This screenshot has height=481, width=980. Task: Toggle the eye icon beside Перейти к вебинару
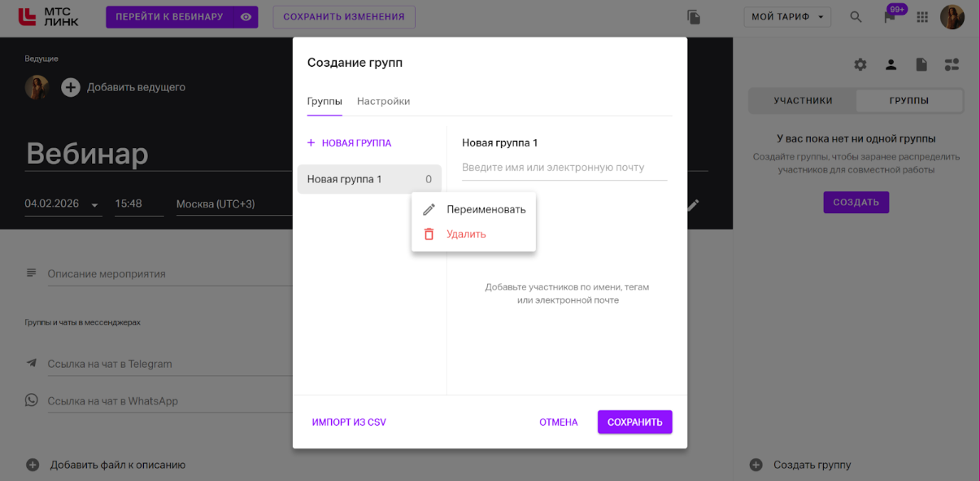246,17
